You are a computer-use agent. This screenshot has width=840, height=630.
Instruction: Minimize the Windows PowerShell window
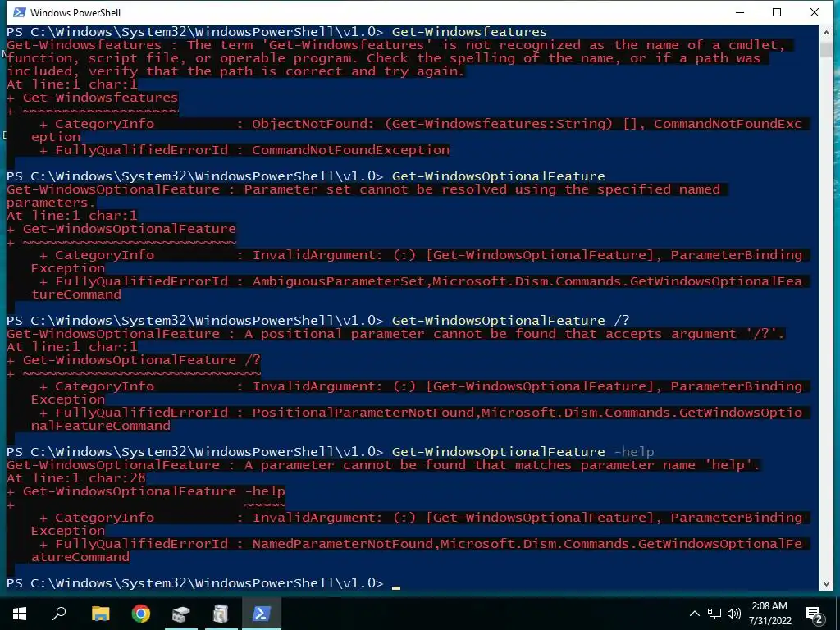741,12
